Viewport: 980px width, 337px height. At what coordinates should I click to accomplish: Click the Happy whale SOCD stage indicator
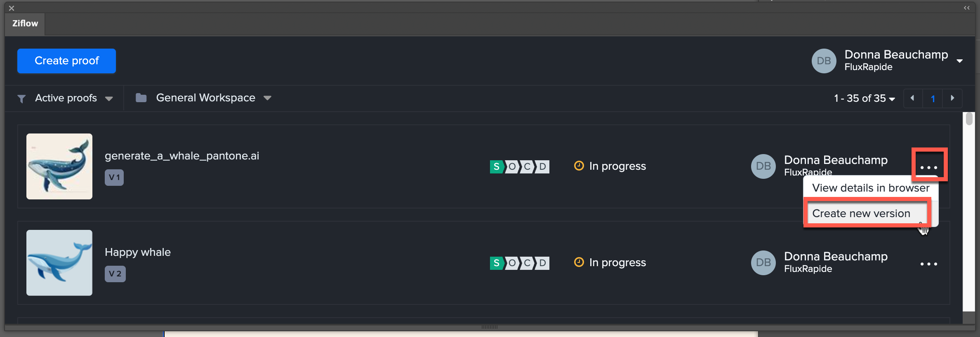[519, 263]
